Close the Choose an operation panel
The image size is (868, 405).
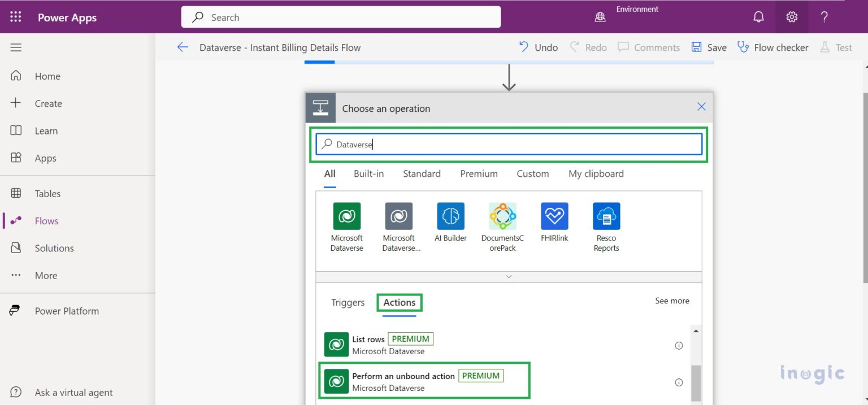click(701, 107)
